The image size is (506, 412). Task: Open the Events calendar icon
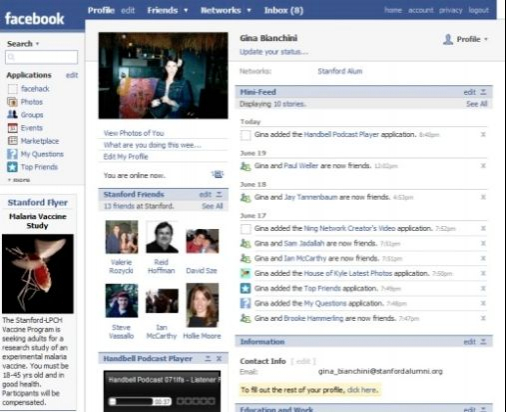point(12,128)
